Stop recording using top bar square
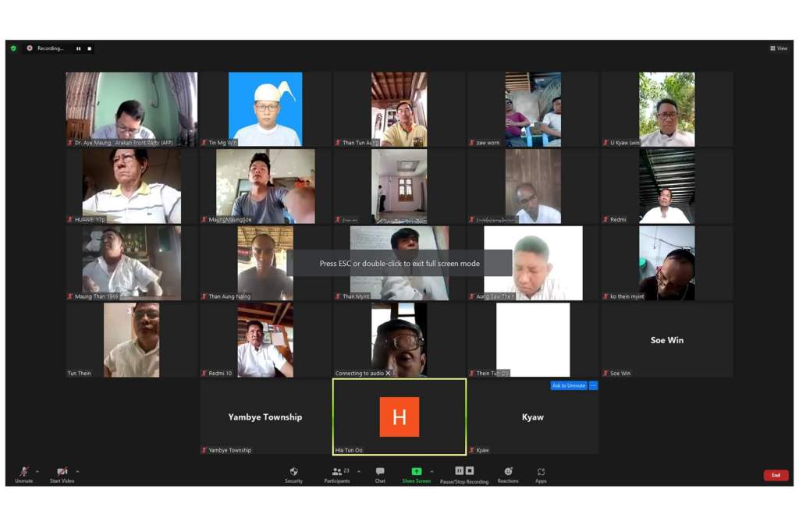 coord(89,48)
